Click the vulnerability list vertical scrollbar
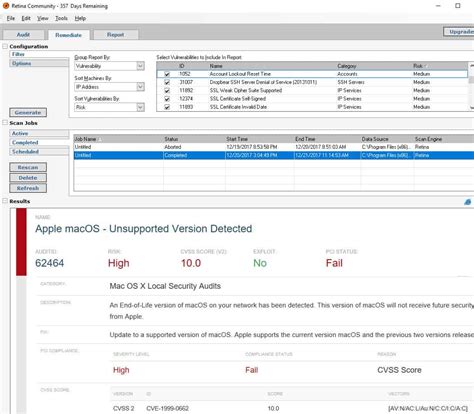This screenshot has height=414, width=474. tap(471, 87)
